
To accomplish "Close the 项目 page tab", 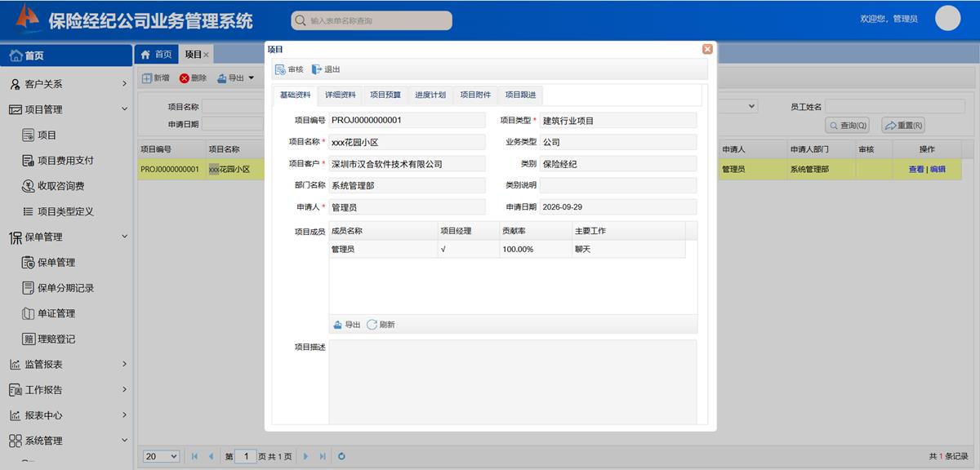I will pos(206,55).
